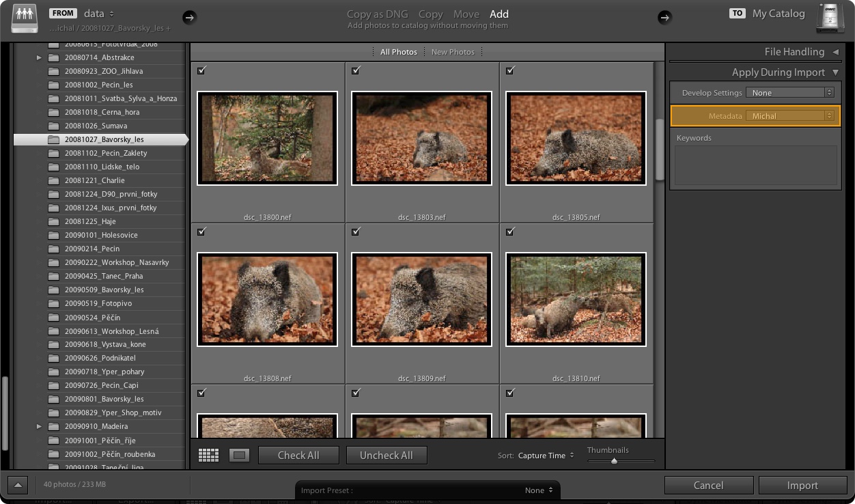Viewport: 855px width, 504px height.
Task: Select thumbnail dsc_13810.nef
Action: click(x=576, y=300)
